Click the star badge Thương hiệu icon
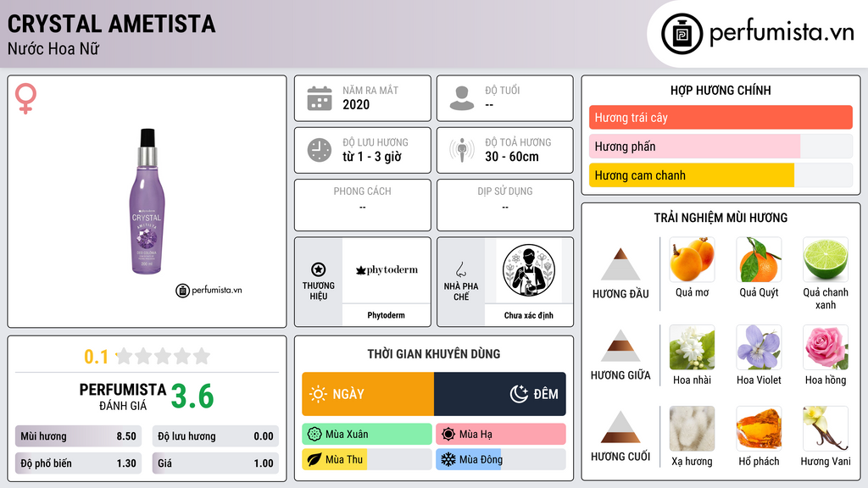 [x=319, y=269]
